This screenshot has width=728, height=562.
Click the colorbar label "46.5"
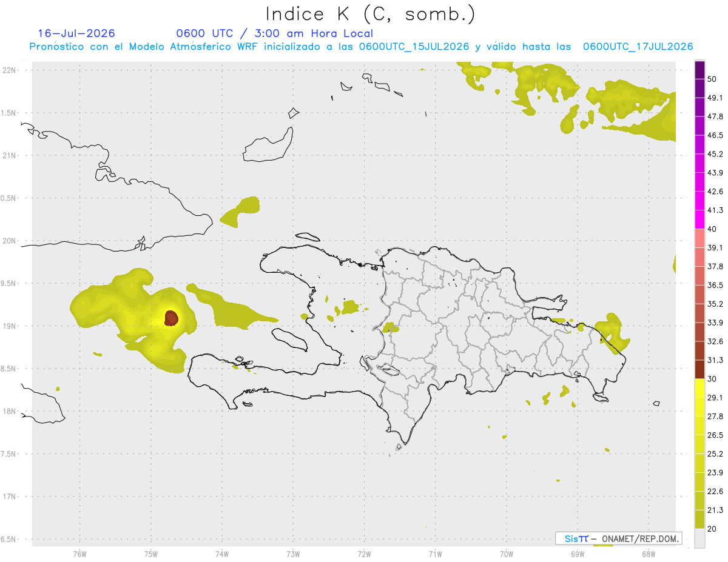[715, 136]
